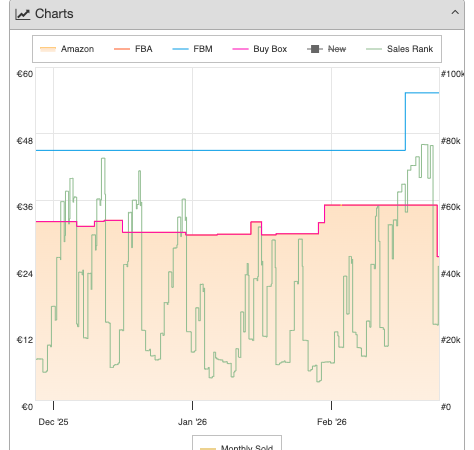Click the Jan '26 axis label
The width and height of the screenshot is (474, 450).
point(192,422)
